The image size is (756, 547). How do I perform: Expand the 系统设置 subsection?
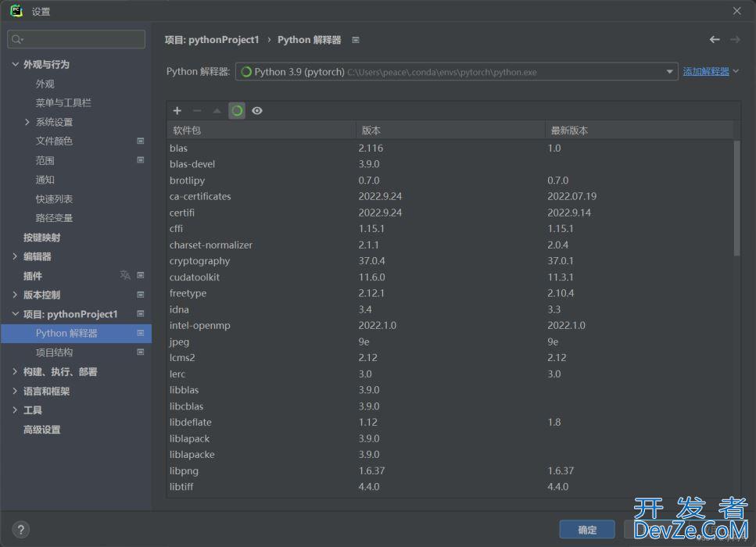click(27, 122)
